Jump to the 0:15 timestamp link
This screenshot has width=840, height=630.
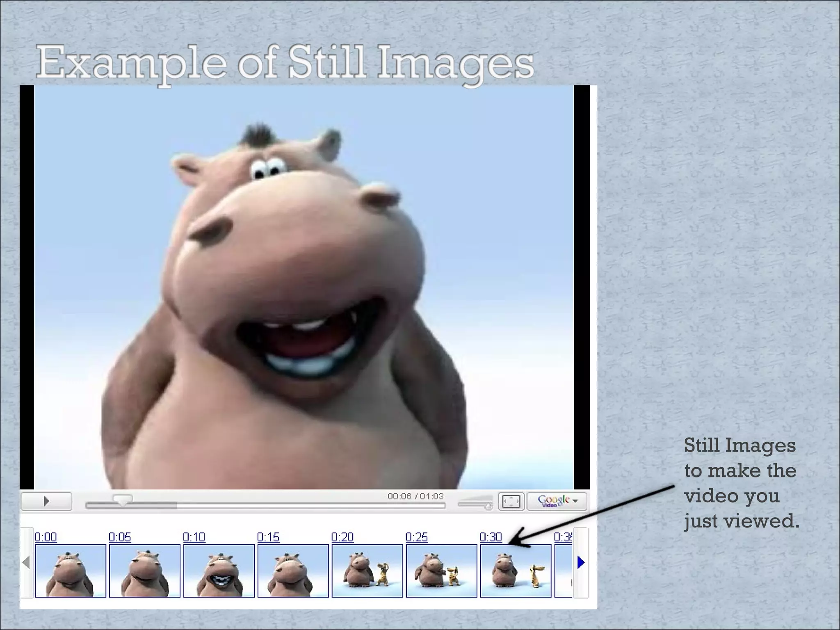[x=268, y=537]
